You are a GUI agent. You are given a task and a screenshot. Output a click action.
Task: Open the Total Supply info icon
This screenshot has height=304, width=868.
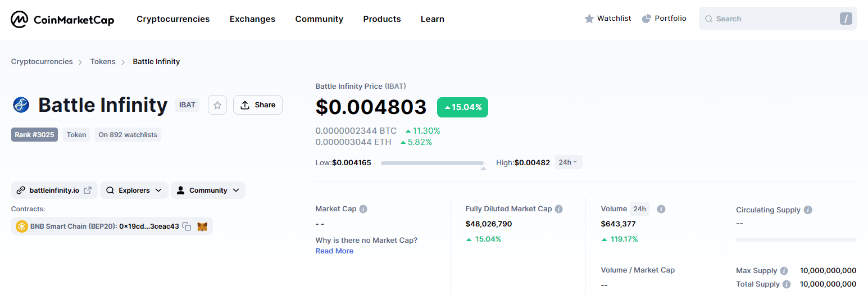tap(787, 284)
